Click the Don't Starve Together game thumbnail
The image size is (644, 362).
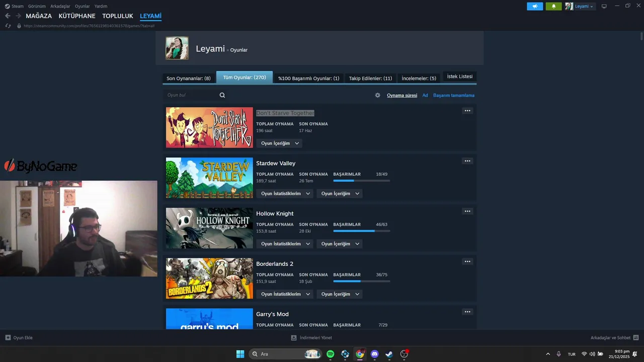(x=209, y=127)
